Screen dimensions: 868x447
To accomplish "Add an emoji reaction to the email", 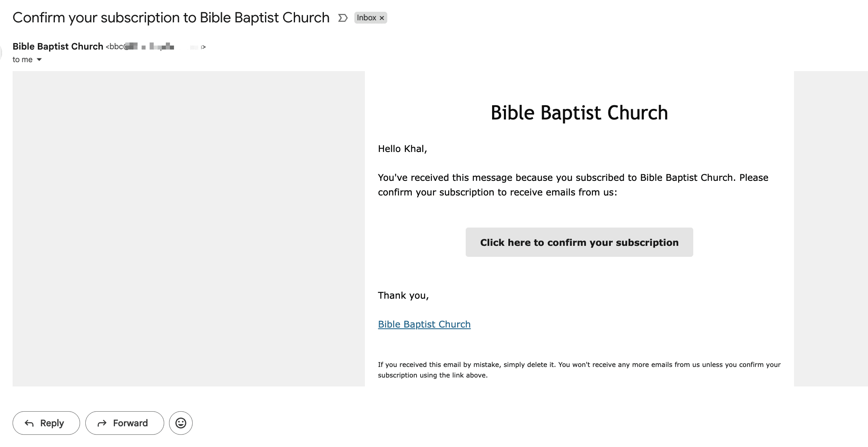I will [181, 423].
